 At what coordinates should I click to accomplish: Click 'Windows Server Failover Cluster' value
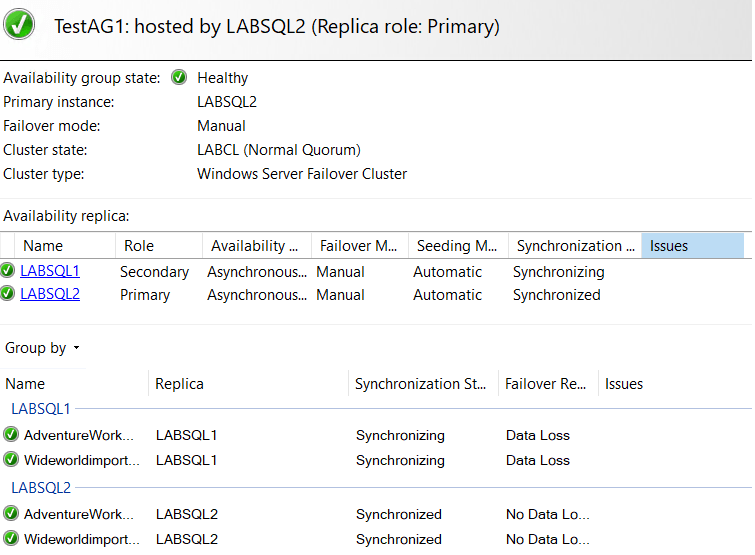(x=302, y=174)
